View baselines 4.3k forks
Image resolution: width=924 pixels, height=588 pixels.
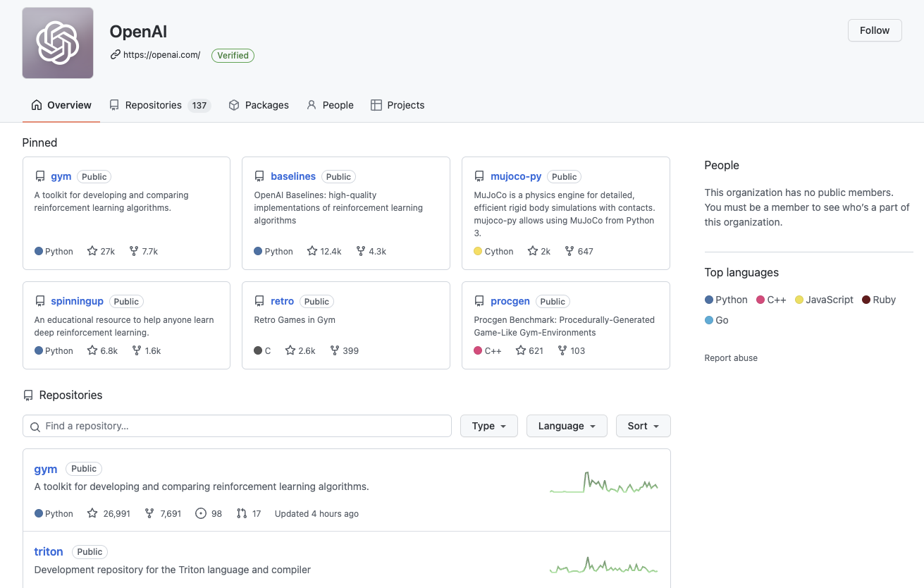(371, 251)
